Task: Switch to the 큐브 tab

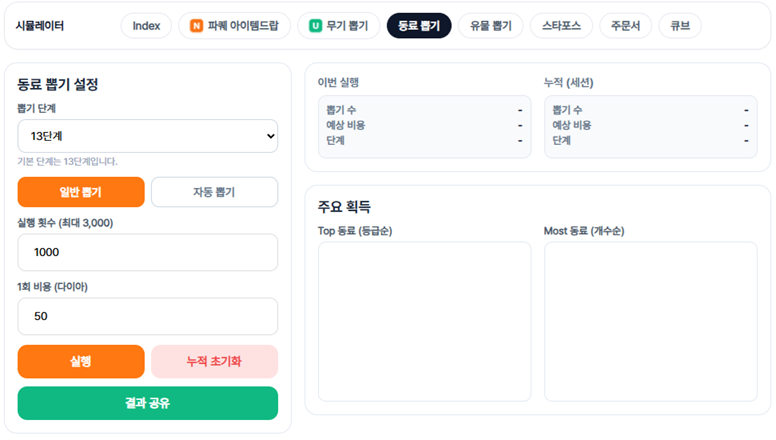Action: point(680,25)
